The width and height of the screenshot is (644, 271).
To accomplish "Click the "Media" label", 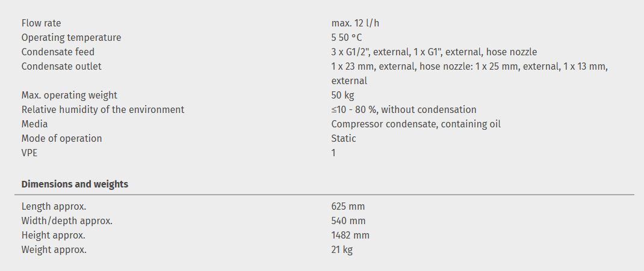I will click(34, 124).
